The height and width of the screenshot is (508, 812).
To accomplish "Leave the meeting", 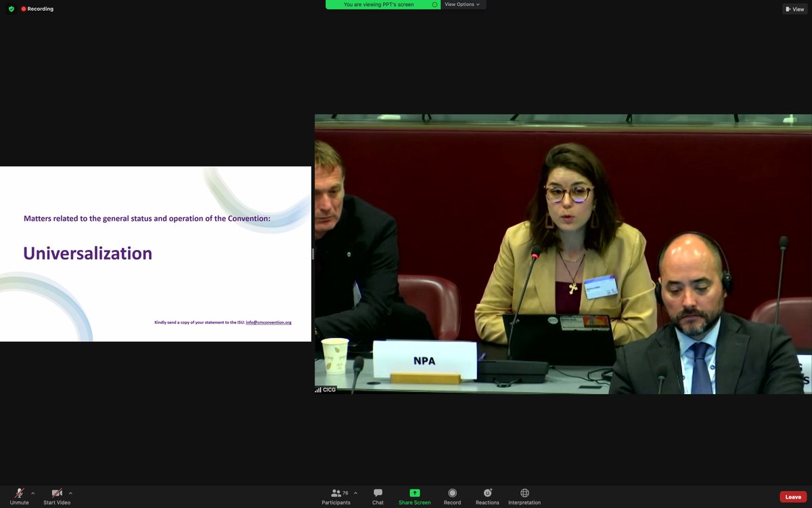I will tap(793, 497).
